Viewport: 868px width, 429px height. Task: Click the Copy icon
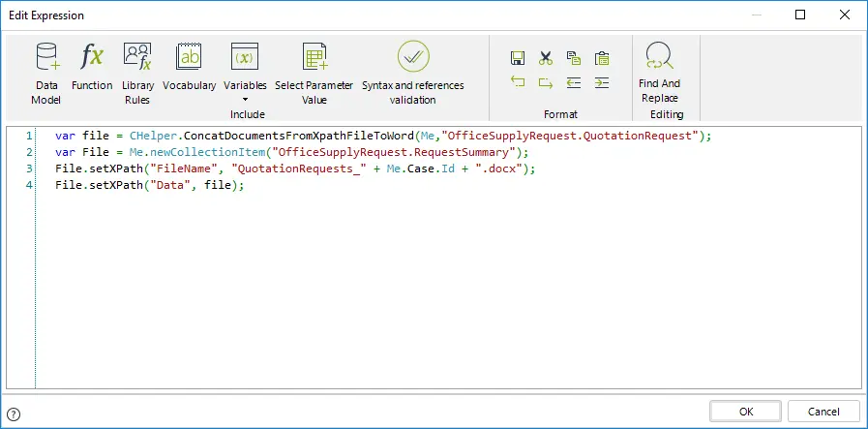tap(574, 58)
